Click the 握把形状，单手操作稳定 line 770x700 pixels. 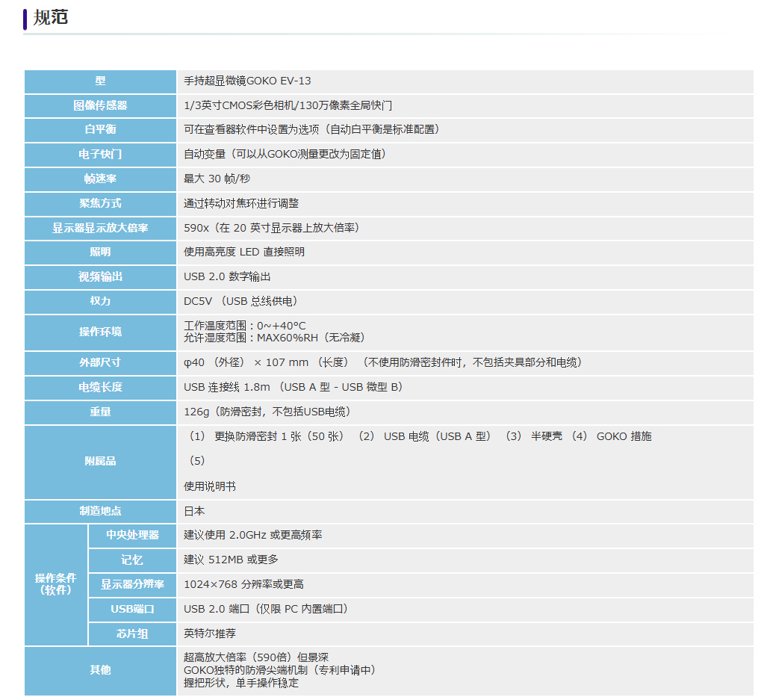241,683
